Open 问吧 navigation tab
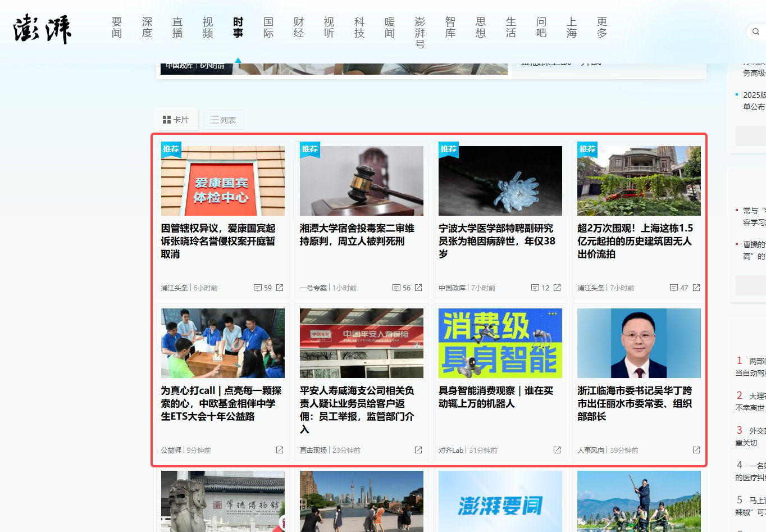The image size is (766, 532). click(541, 28)
